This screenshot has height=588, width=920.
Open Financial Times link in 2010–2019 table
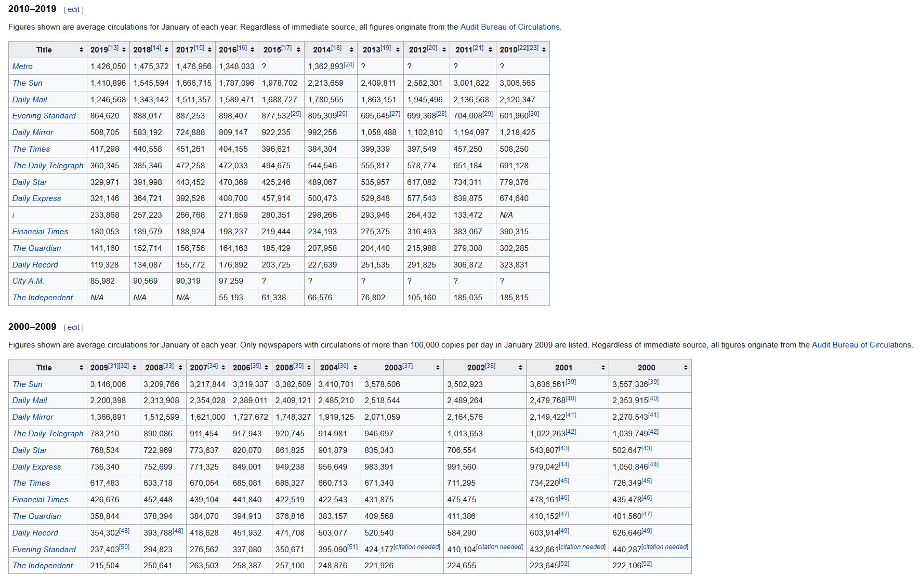pos(40,232)
